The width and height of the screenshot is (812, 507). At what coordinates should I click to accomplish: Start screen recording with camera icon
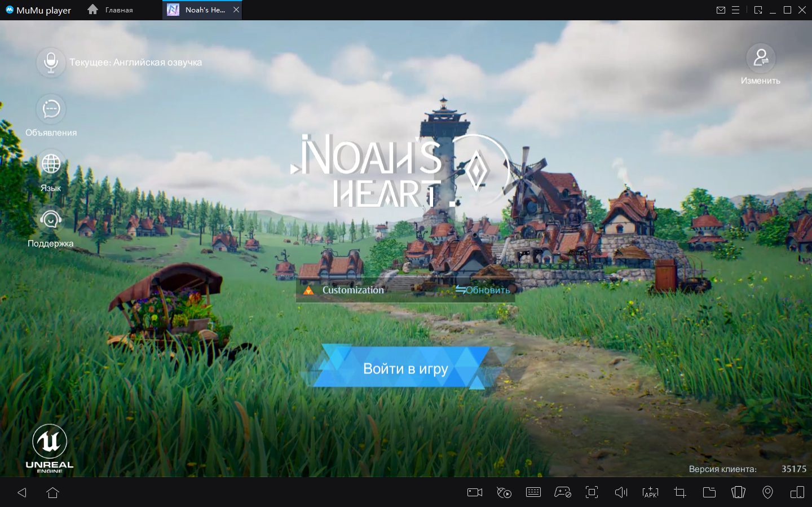click(475, 492)
